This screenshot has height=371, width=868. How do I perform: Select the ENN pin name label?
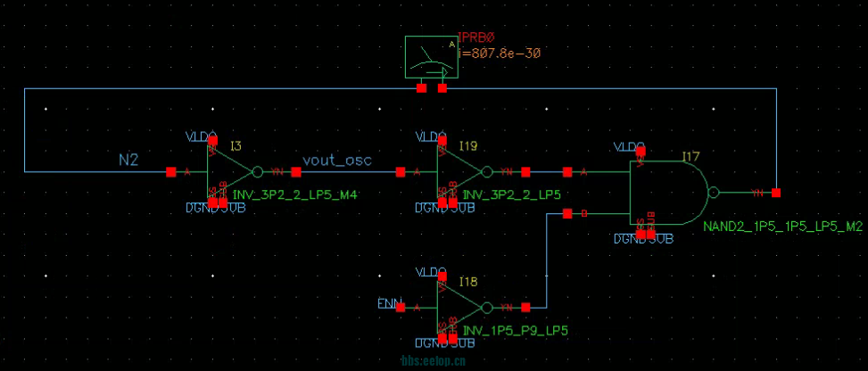[x=389, y=305]
